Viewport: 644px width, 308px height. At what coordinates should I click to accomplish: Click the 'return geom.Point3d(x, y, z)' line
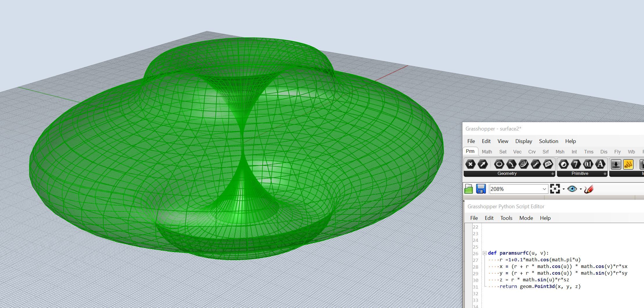coord(540,287)
